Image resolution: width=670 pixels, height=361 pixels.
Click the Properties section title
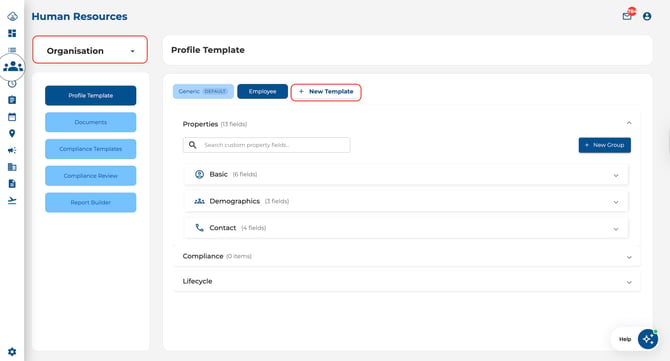click(x=200, y=124)
